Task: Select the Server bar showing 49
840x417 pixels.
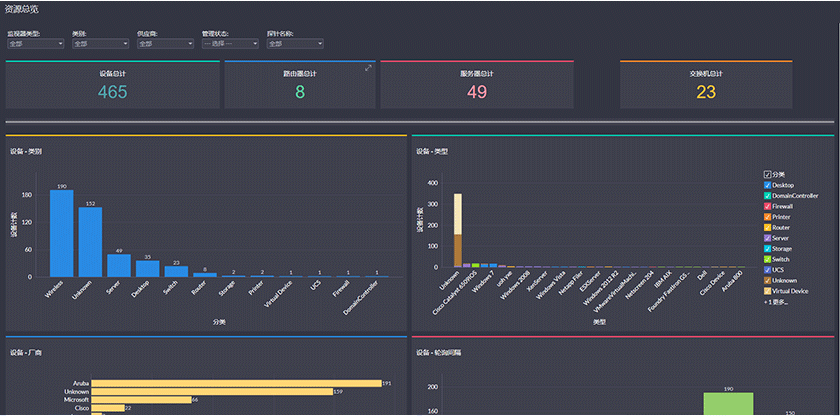Action: click(119, 265)
